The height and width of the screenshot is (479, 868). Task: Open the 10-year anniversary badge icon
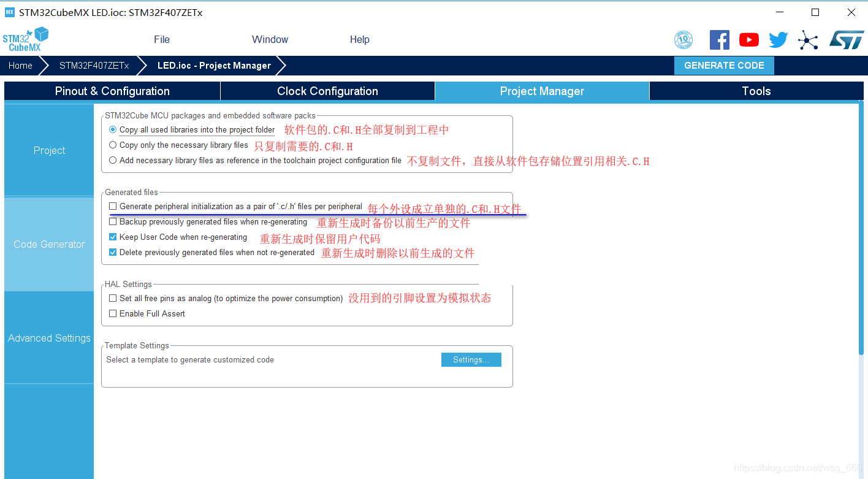click(683, 40)
